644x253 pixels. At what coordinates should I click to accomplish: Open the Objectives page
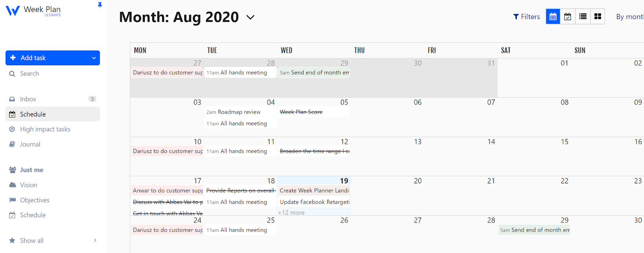point(35,200)
